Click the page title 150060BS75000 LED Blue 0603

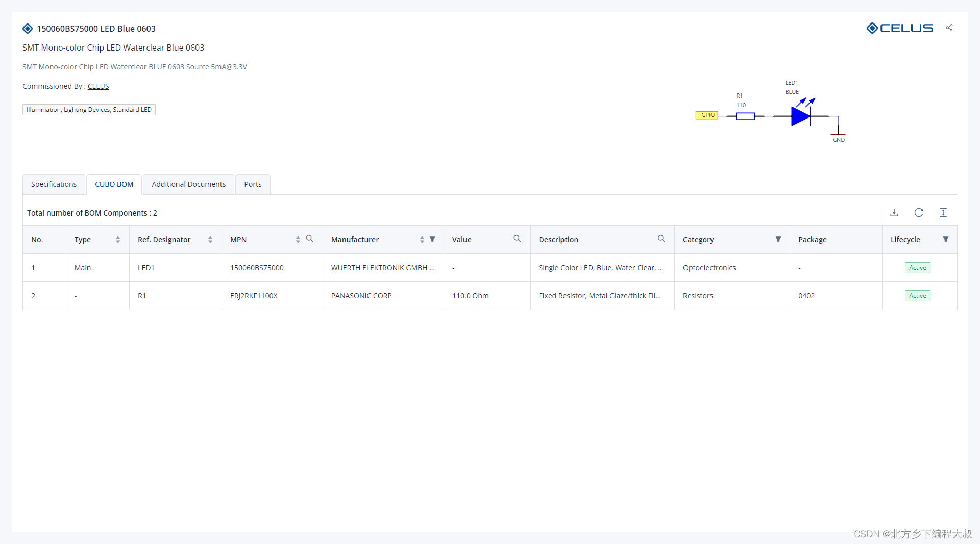pyautogui.click(x=96, y=29)
